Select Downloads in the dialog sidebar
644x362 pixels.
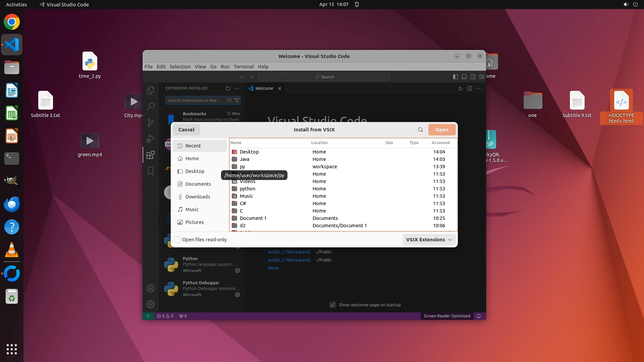click(198, 197)
